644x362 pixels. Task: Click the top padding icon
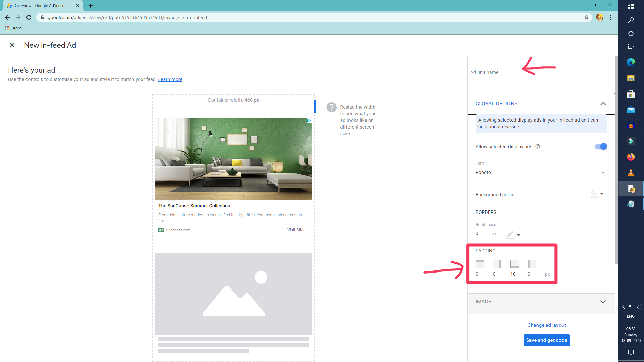(480, 264)
